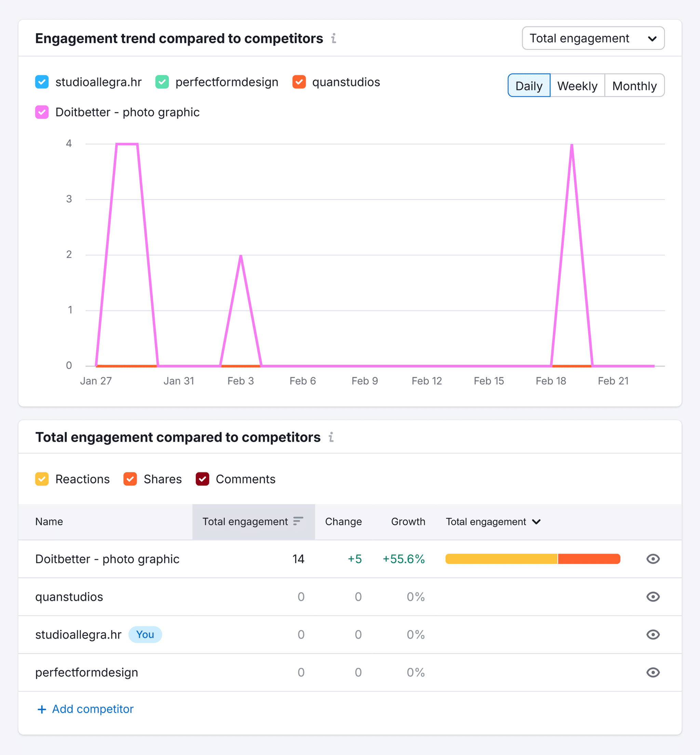Uncheck the Comments checkbox
This screenshot has width=700, height=755.
click(202, 479)
